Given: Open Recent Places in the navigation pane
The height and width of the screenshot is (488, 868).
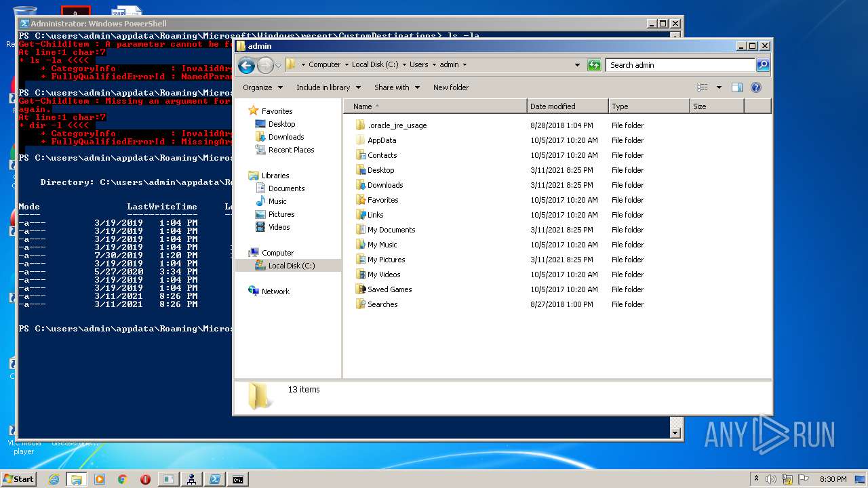Looking at the screenshot, I should [x=291, y=150].
